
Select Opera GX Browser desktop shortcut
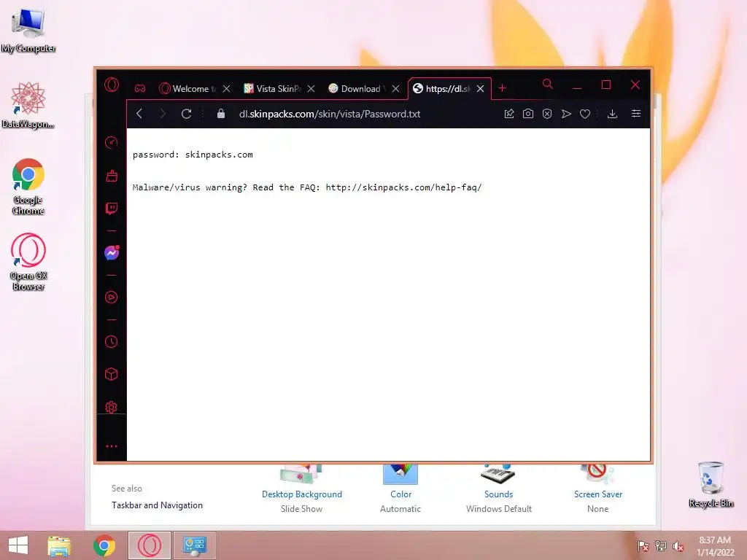tap(28, 262)
